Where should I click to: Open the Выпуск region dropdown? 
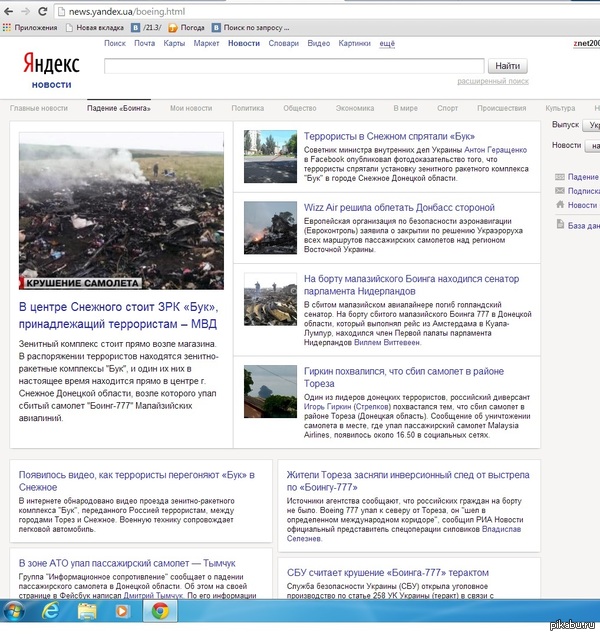click(592, 125)
